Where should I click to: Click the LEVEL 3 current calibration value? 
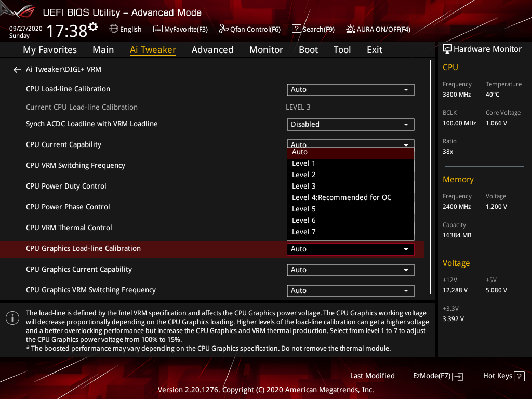point(298,108)
